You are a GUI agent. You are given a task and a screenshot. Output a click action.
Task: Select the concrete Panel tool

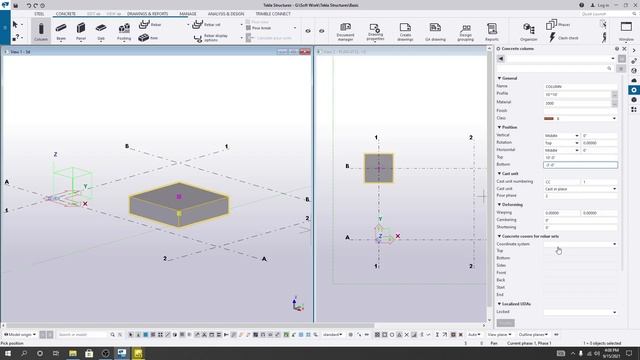[x=81, y=31]
